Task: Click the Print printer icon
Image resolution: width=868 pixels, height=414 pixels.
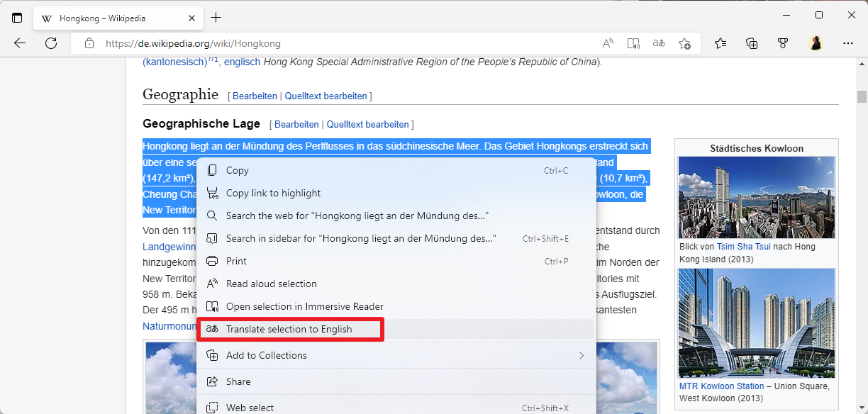Action: click(212, 261)
